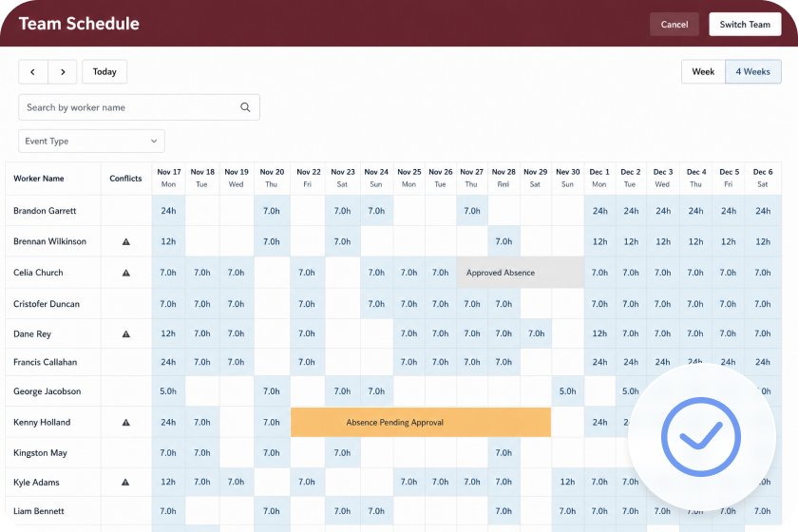
Task: Open conflict warning for Celia Church
Action: (126, 273)
